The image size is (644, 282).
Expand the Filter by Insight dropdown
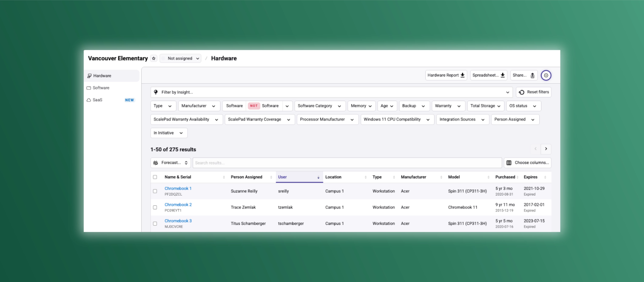(x=508, y=92)
